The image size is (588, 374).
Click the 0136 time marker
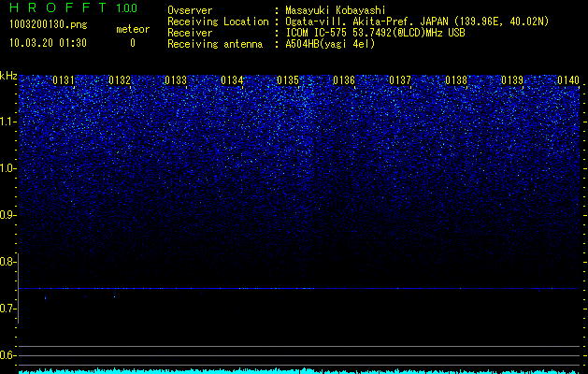344,80
